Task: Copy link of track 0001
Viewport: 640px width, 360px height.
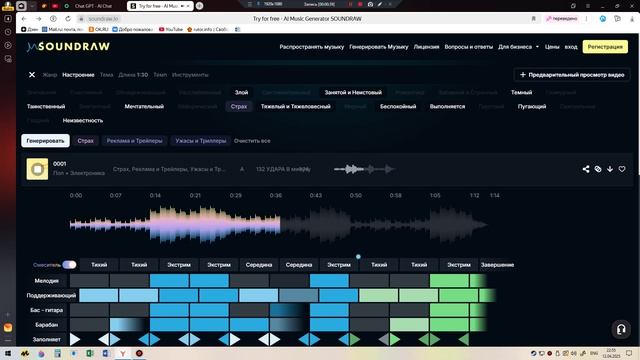Action: (598, 169)
